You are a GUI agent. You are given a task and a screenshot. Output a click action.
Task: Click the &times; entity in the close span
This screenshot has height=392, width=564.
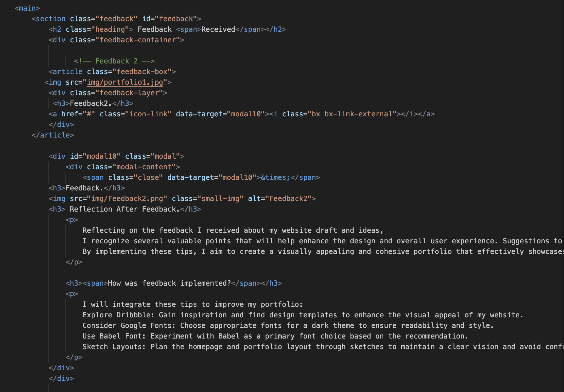click(275, 177)
